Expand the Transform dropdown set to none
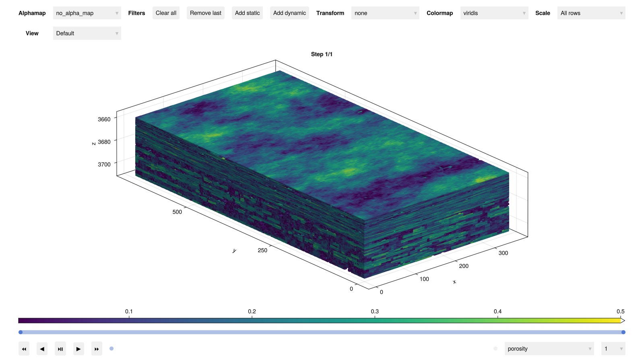 click(385, 13)
